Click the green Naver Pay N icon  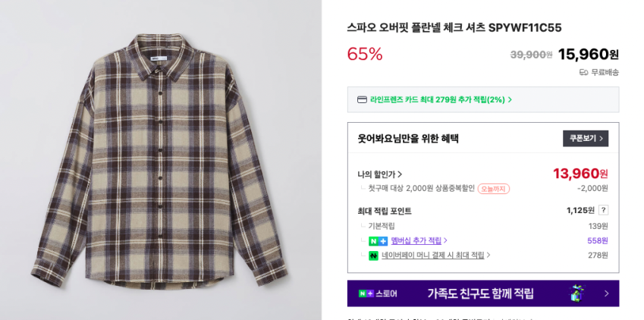373,256
